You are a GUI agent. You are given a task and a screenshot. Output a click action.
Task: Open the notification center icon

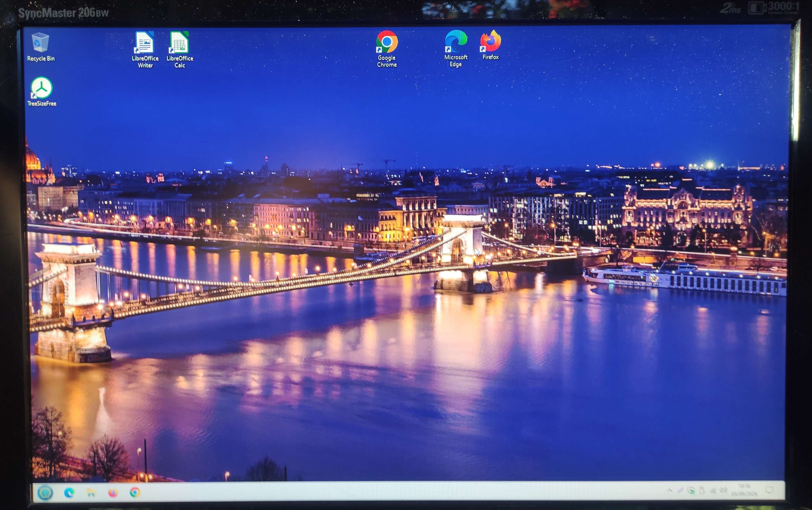click(769, 490)
